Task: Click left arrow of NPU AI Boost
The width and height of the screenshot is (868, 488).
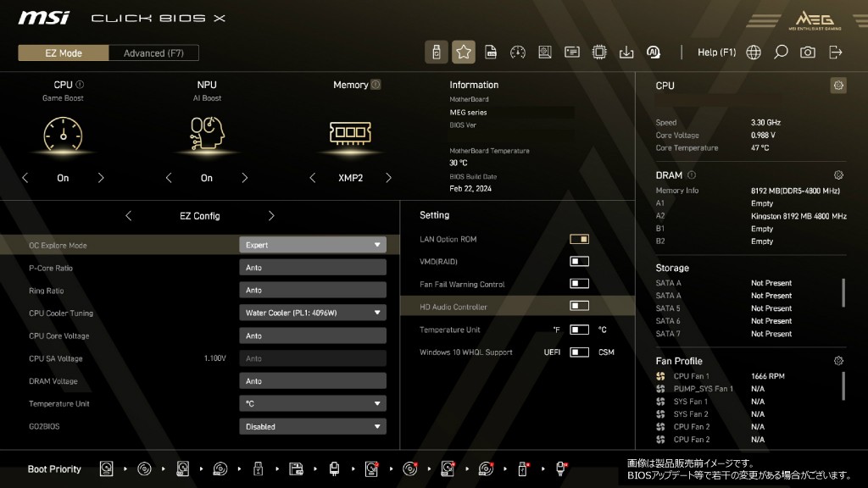Action: click(169, 178)
